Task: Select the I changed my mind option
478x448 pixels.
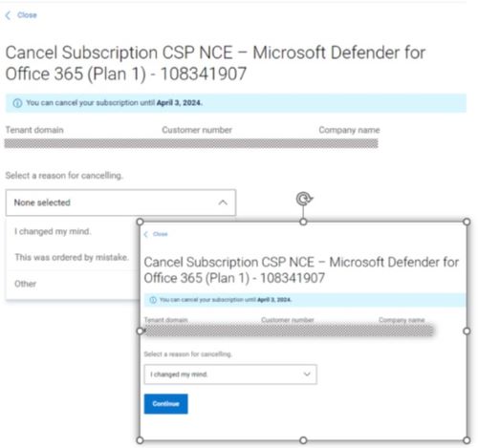Action: click(x=53, y=231)
